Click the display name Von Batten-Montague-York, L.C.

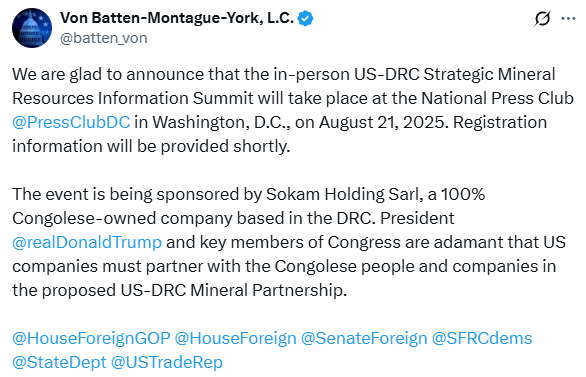177,18
